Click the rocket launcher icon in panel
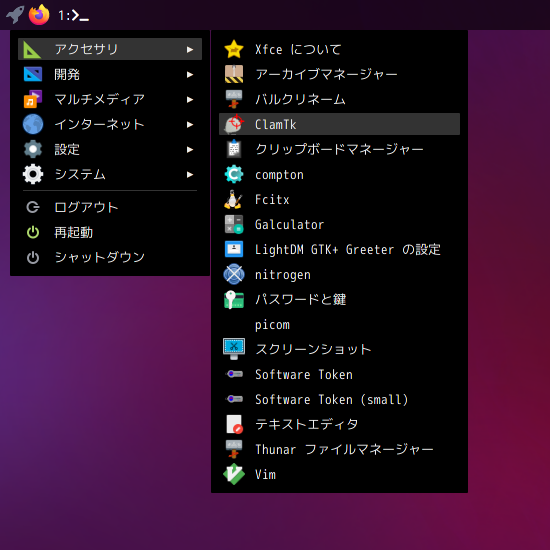 15,15
